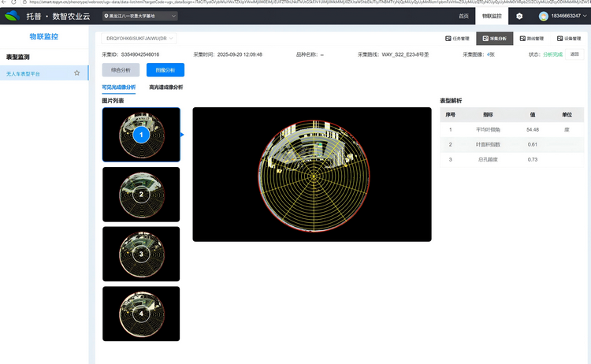Click the settings gear icon in header
This screenshot has width=591, height=364.
(519, 16)
